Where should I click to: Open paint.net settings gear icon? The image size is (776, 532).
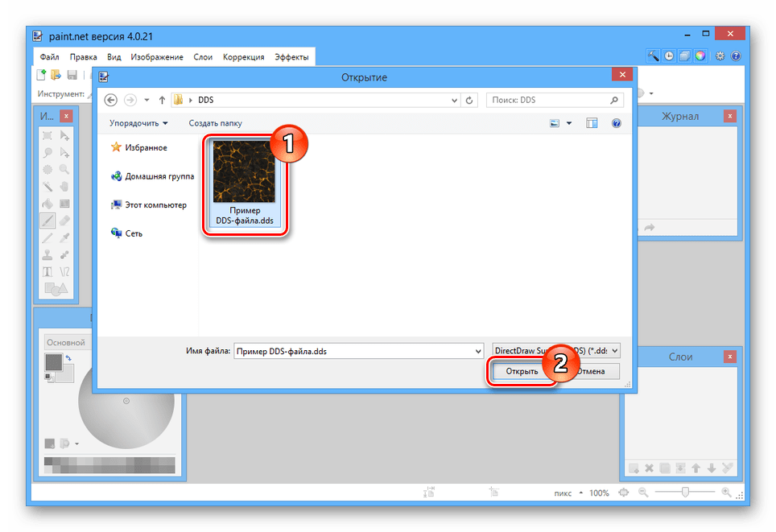coord(720,56)
